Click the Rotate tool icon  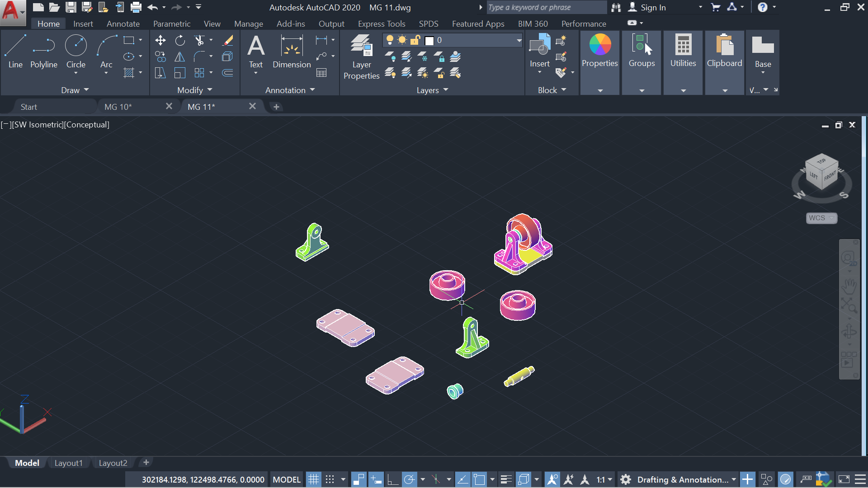coord(180,41)
